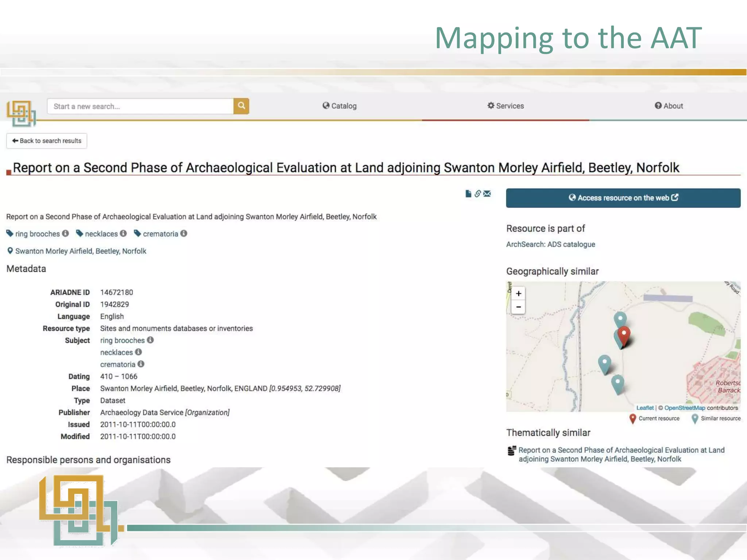The image size is (747, 560).
Task: Click the location pin before Swanton Morley Airfield
Action: [x=10, y=251]
